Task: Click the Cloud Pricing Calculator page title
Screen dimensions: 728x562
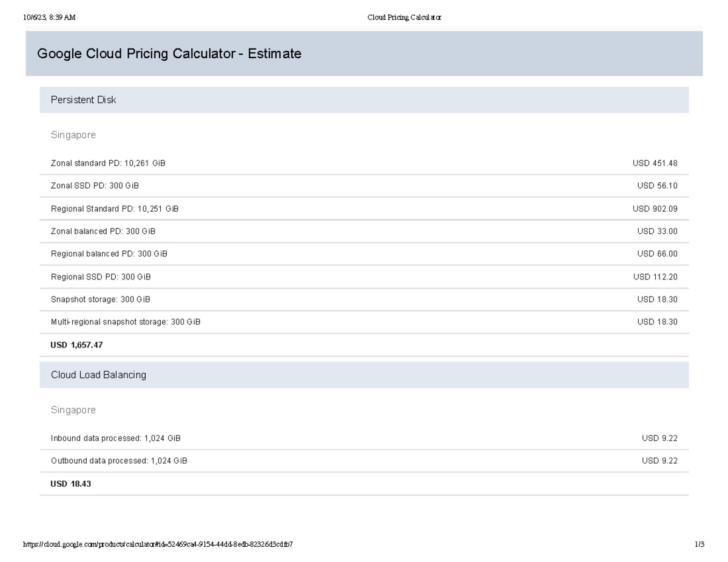Action: coord(405,18)
